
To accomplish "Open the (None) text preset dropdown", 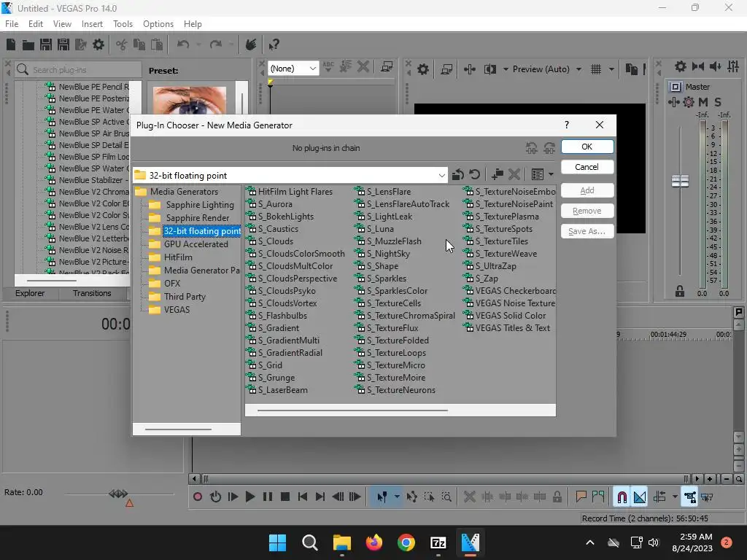I will (312, 69).
